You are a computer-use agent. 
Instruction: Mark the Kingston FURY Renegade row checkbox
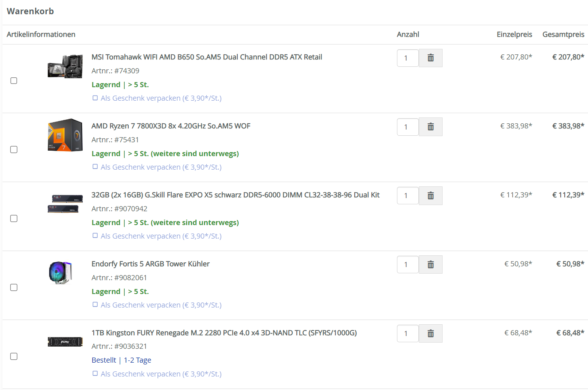pyautogui.click(x=14, y=356)
